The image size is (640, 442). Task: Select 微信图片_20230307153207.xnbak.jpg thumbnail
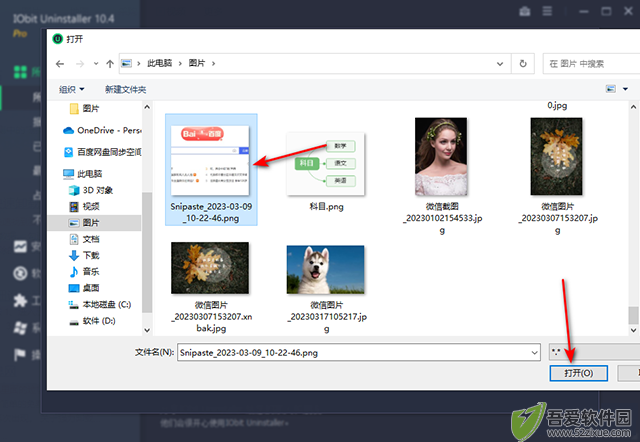210,268
